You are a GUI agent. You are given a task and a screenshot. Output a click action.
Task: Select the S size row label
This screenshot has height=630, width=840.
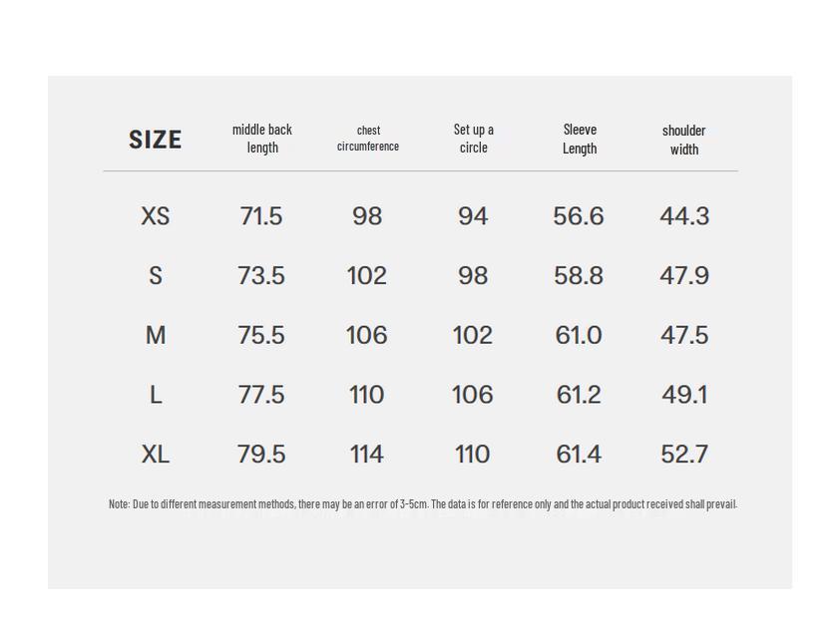156,276
